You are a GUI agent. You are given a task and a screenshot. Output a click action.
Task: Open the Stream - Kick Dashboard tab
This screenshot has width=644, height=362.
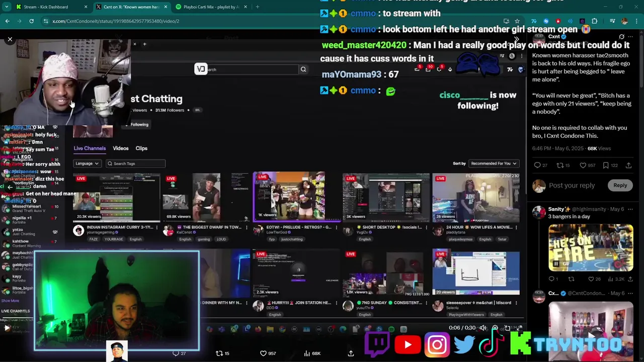(x=51, y=7)
